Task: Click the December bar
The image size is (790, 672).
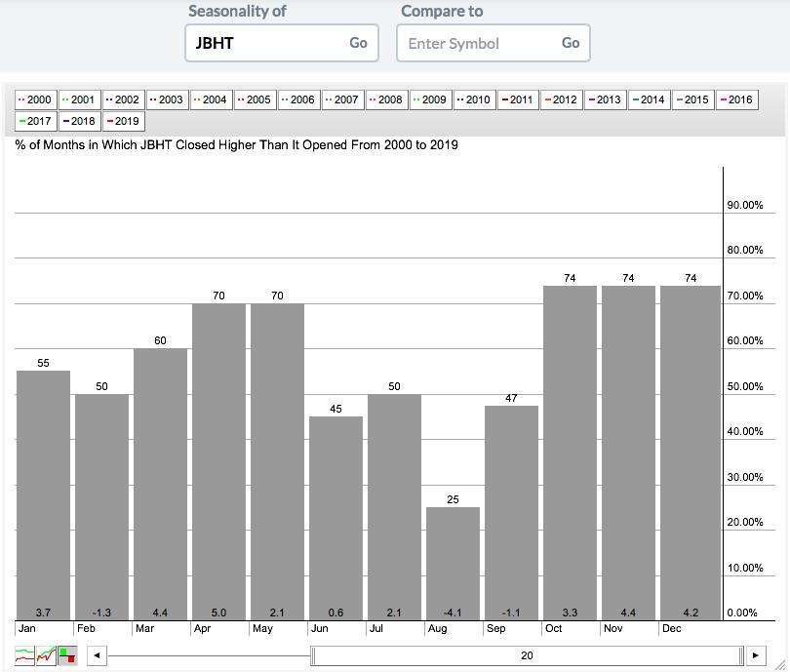Action: pos(691,454)
